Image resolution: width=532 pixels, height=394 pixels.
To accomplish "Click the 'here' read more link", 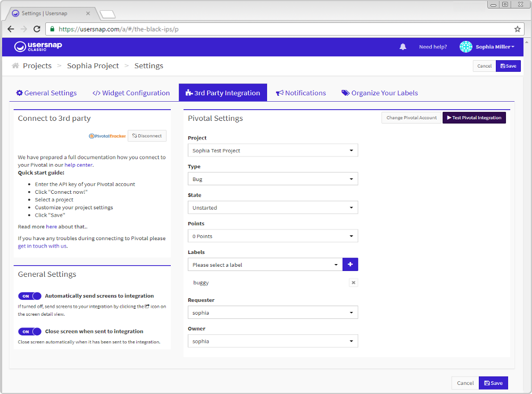I will 52,227.
